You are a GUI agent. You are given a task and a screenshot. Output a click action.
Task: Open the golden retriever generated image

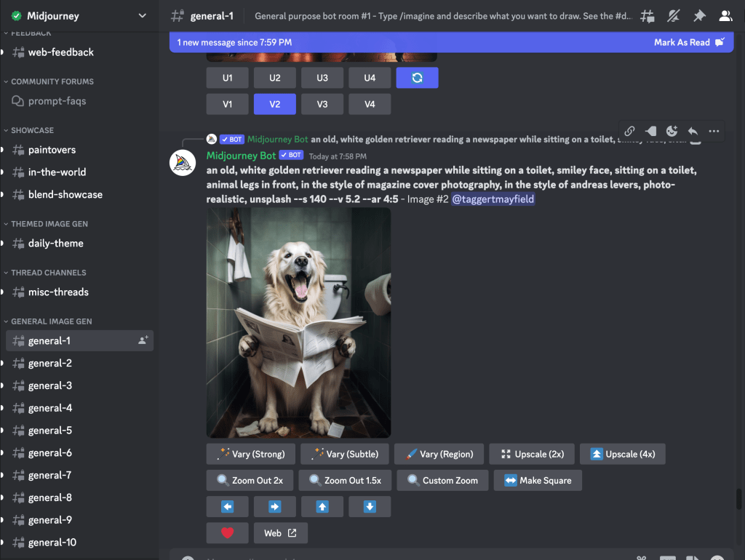tap(298, 323)
